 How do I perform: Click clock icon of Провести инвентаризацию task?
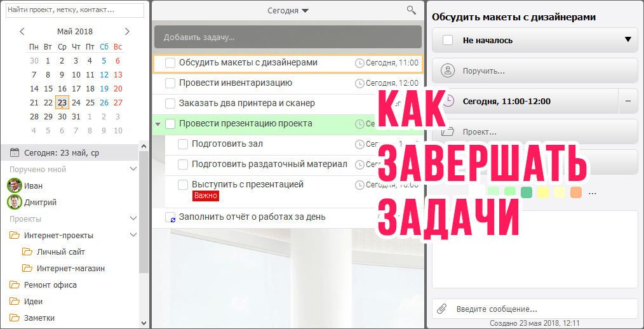(359, 83)
